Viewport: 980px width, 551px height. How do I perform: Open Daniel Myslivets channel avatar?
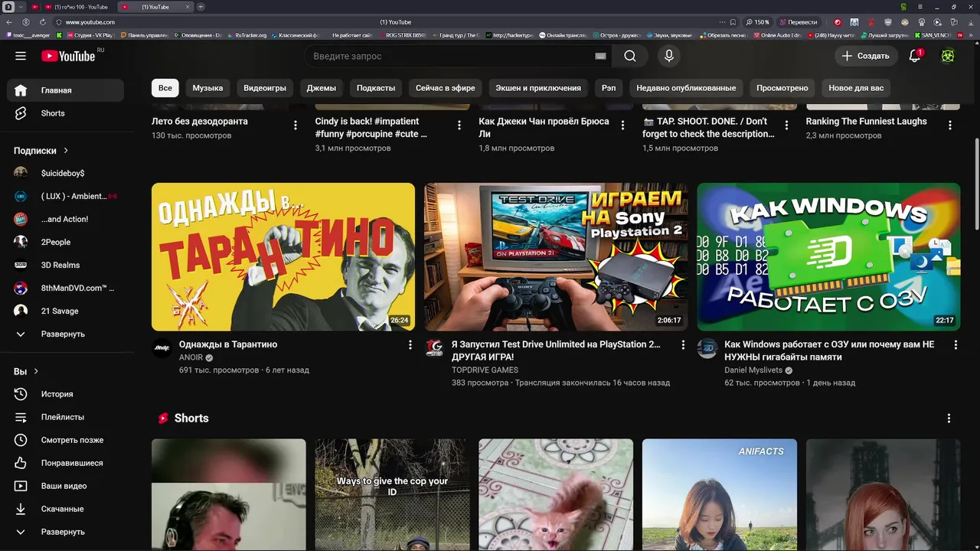coord(707,348)
